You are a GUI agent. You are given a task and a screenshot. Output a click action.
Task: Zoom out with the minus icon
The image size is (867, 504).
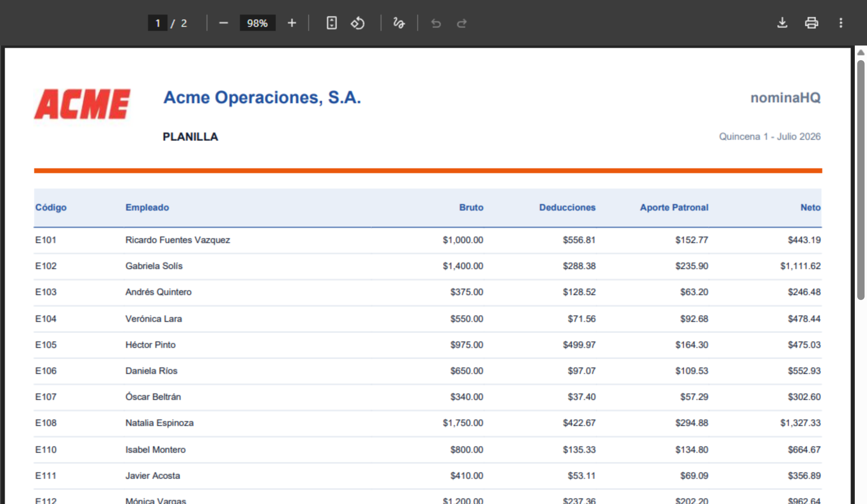pos(223,23)
